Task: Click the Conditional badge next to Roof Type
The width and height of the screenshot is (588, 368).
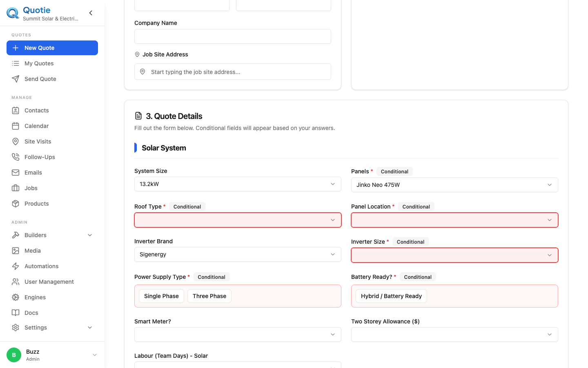Action: (x=187, y=206)
